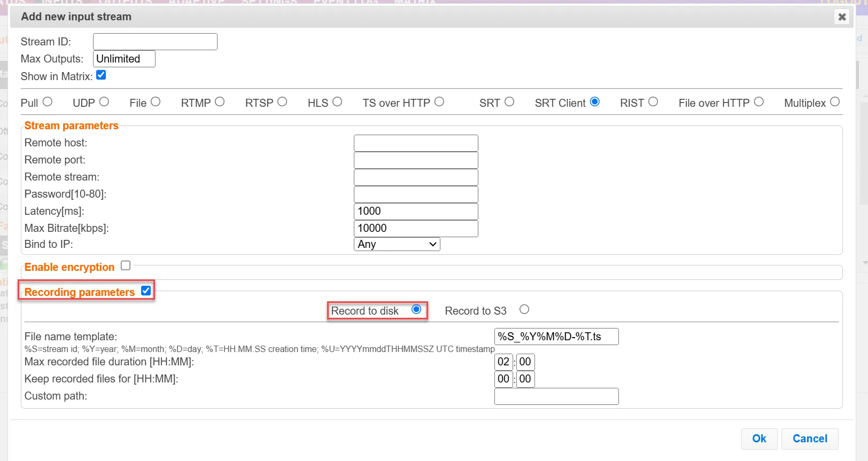Screen dimensions: 868x461
Task: Select the Record to disk radio
Action: click(416, 309)
